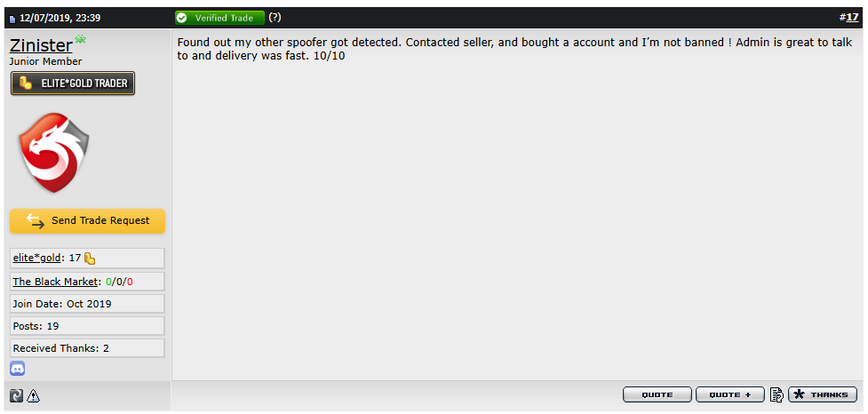Click Zinister's red dragon shield avatar
Screen dimensions: 868x414
pyautogui.click(x=54, y=154)
